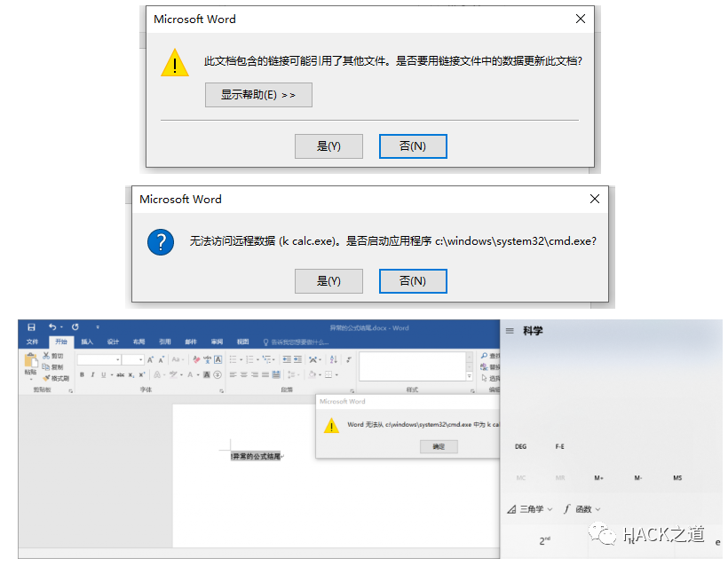The width and height of the screenshot is (728, 566).
Task: Click the 告诉我您想要做什么 search field
Action: coord(297,342)
